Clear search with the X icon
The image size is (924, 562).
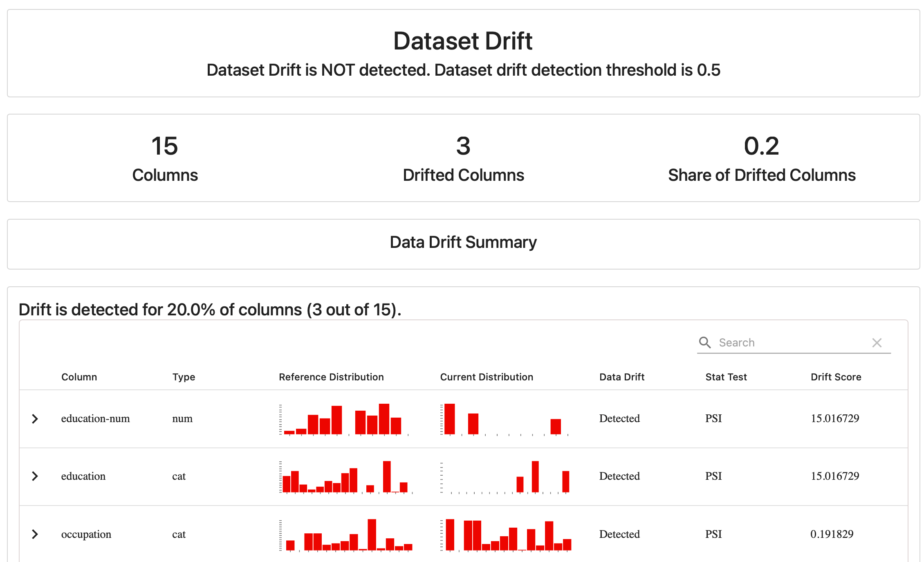point(877,343)
